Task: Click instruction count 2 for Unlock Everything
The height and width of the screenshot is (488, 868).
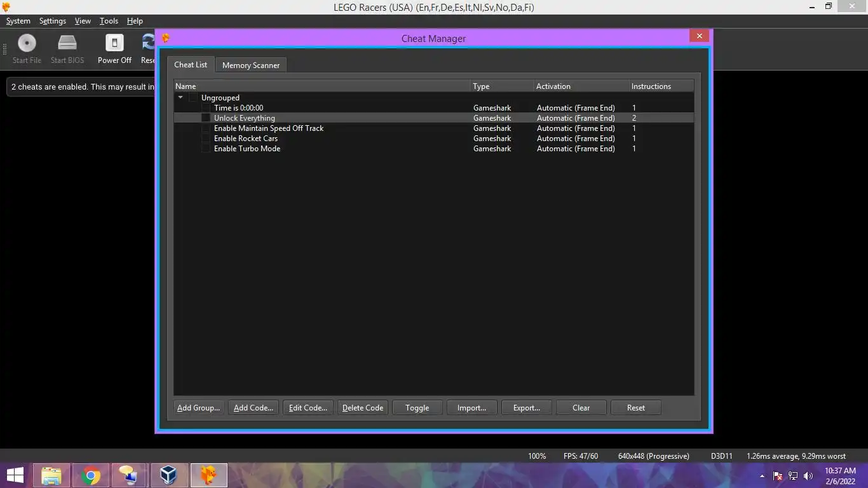Action: pyautogui.click(x=634, y=118)
